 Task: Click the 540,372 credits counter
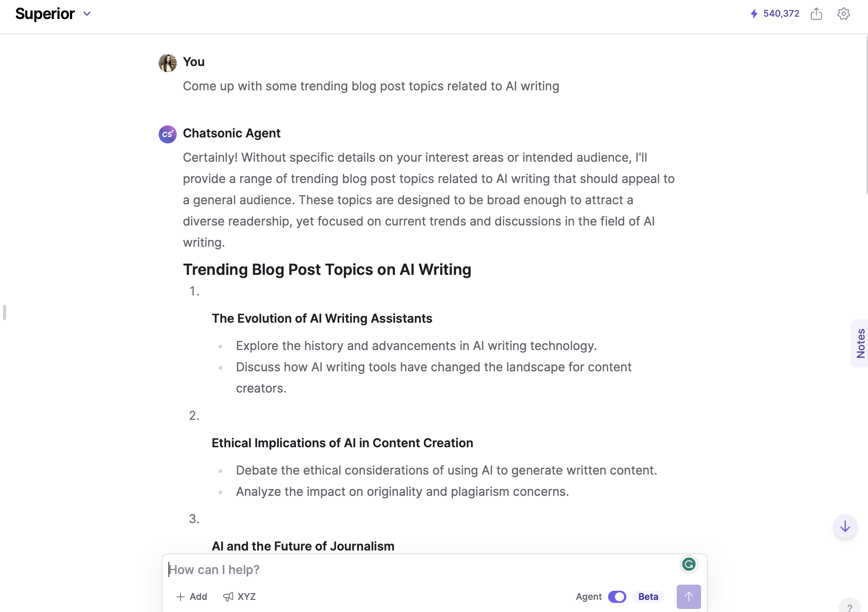[x=781, y=14]
